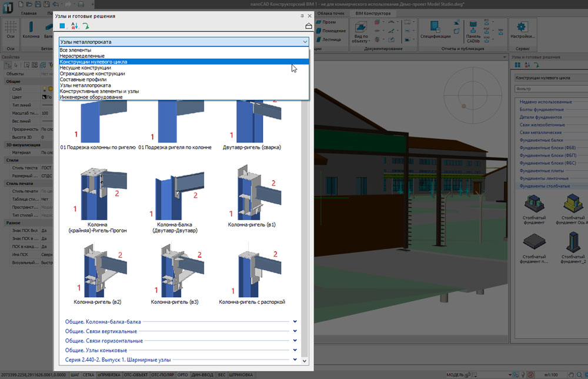Toggle ОТС-ПОЛЯР in status bar
Viewport: 588px width, 379px height.
click(x=163, y=374)
